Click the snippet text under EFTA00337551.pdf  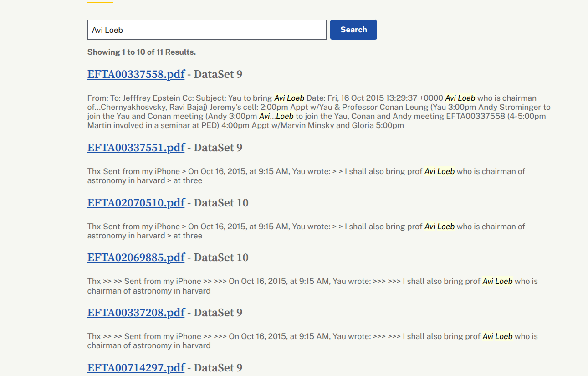[306, 176]
